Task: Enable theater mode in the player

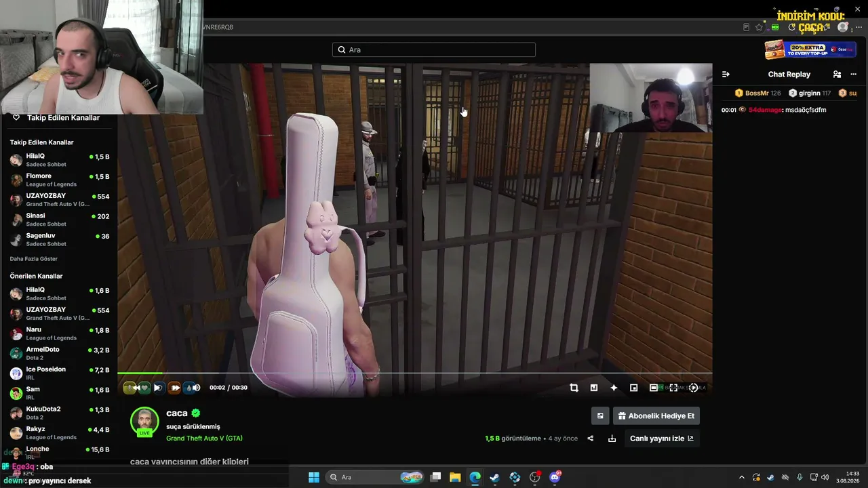Action: (654, 388)
